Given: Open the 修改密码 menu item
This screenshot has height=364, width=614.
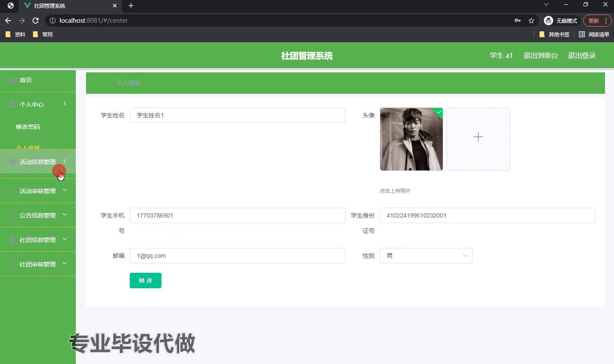Looking at the screenshot, I should pos(28,127).
